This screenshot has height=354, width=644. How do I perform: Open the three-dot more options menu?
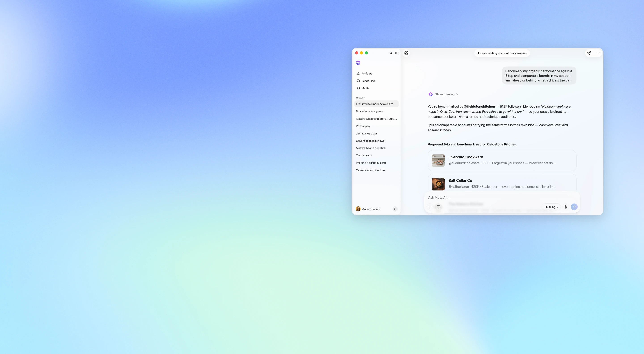(598, 53)
